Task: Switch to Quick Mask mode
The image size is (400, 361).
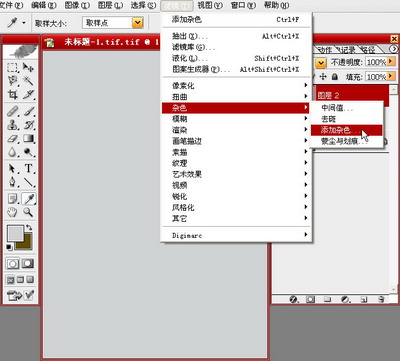Action: pyautogui.click(x=28, y=264)
